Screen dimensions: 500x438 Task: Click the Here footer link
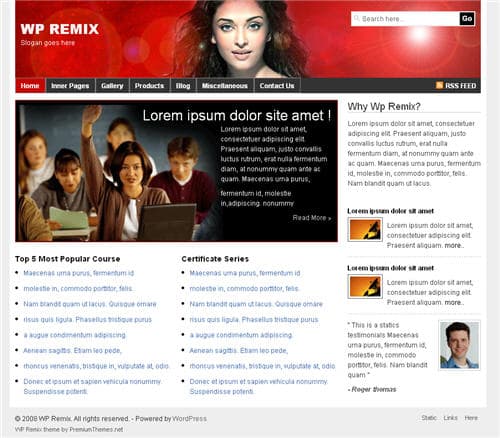tap(471, 418)
